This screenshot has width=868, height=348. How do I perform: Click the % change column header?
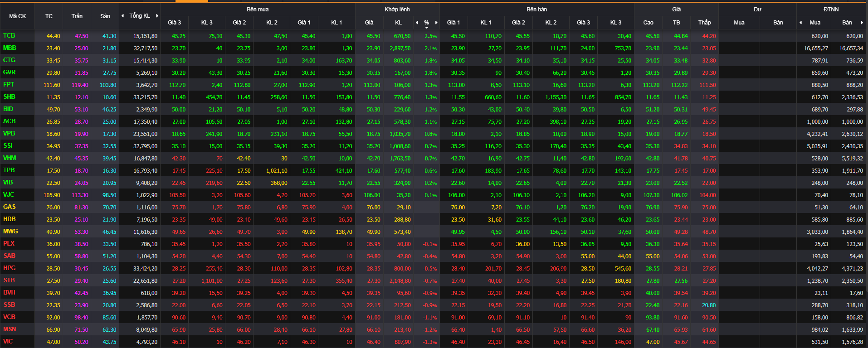(427, 23)
